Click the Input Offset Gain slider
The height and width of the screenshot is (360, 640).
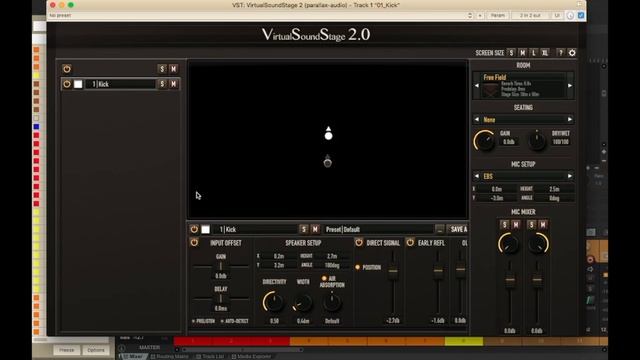[221, 267]
